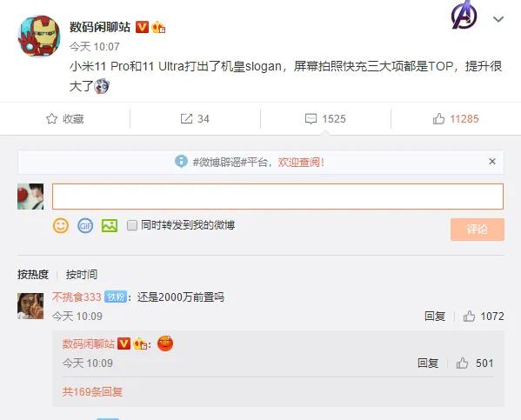This screenshot has height=420, width=521.
Task: Sort comments by 按热度
Action: [x=33, y=275]
